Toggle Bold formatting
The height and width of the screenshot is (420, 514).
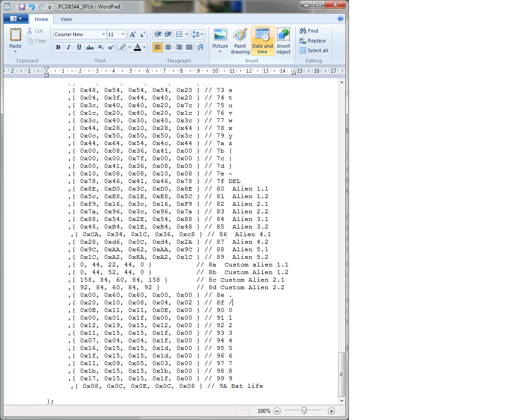tap(58, 47)
